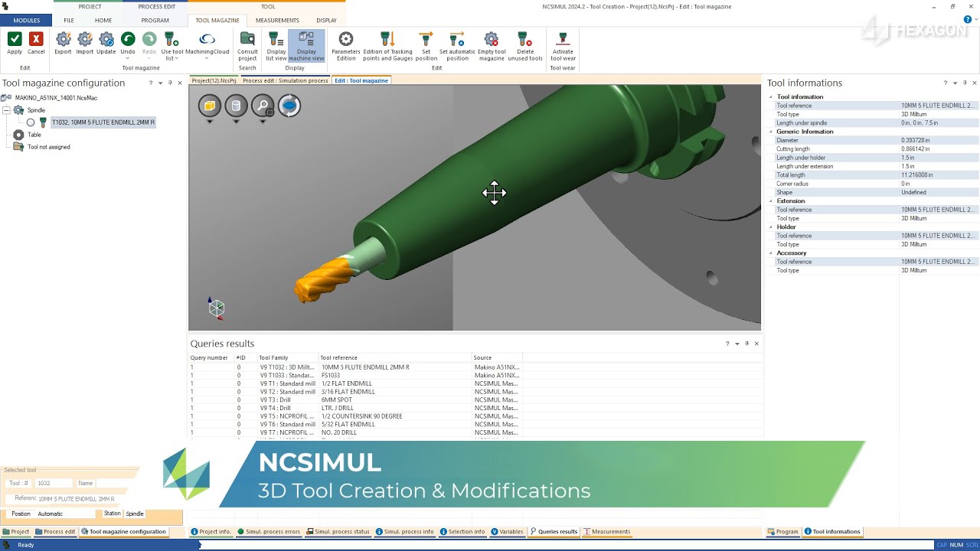Select the T1032 tool radio button
The width and height of the screenshot is (980, 551).
(x=31, y=122)
